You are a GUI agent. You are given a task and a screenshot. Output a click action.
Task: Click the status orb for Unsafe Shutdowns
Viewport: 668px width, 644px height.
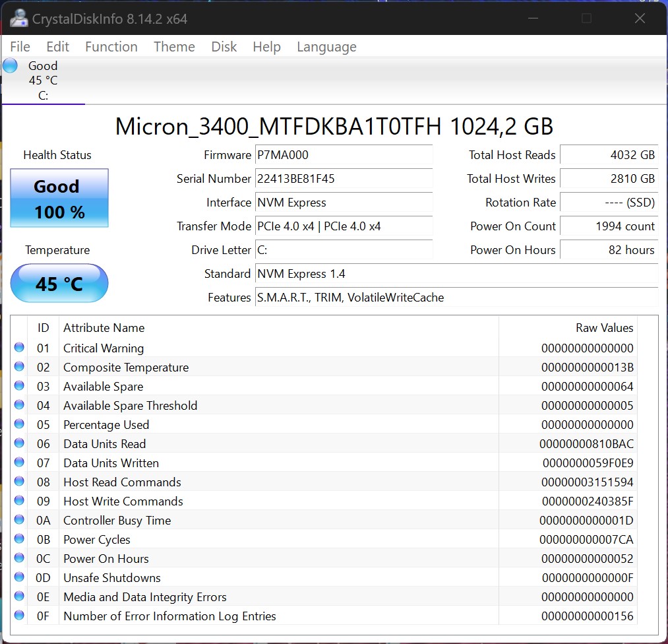19,577
